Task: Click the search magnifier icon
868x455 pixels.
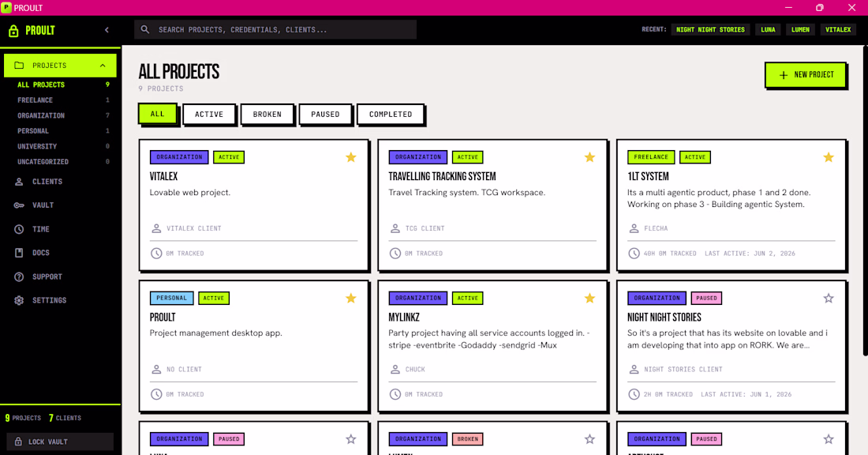Action: click(145, 29)
